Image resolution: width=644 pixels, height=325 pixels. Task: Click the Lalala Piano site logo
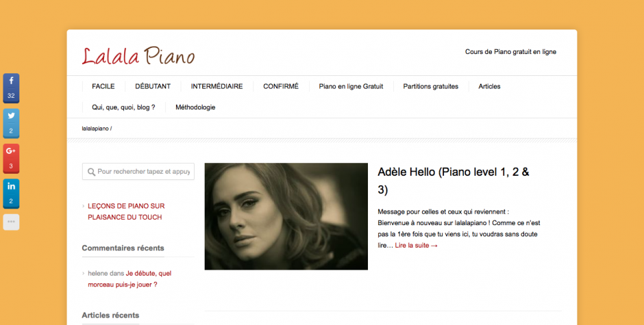click(138, 56)
